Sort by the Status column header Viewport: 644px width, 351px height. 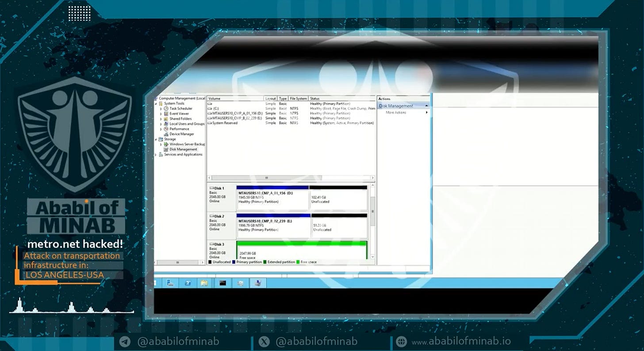[x=342, y=99]
